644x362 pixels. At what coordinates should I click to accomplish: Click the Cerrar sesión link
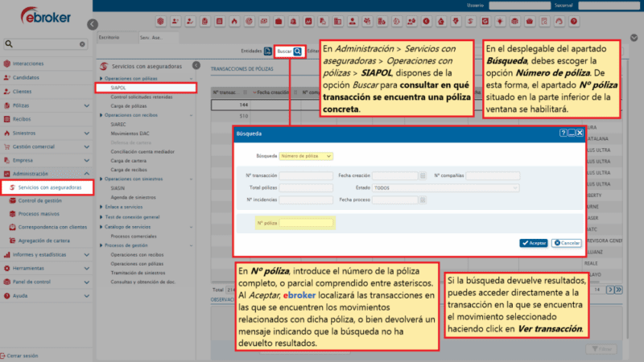pos(23,356)
